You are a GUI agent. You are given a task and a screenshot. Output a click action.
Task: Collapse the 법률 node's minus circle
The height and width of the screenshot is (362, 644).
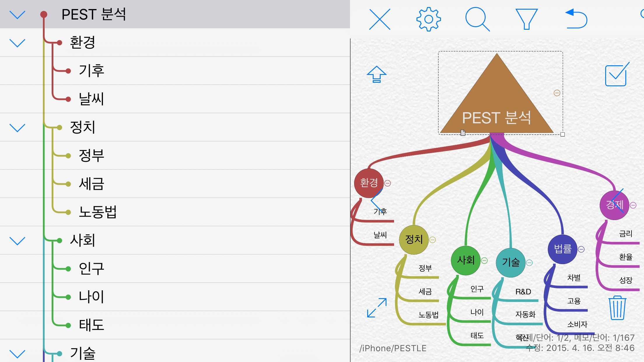pos(581,249)
